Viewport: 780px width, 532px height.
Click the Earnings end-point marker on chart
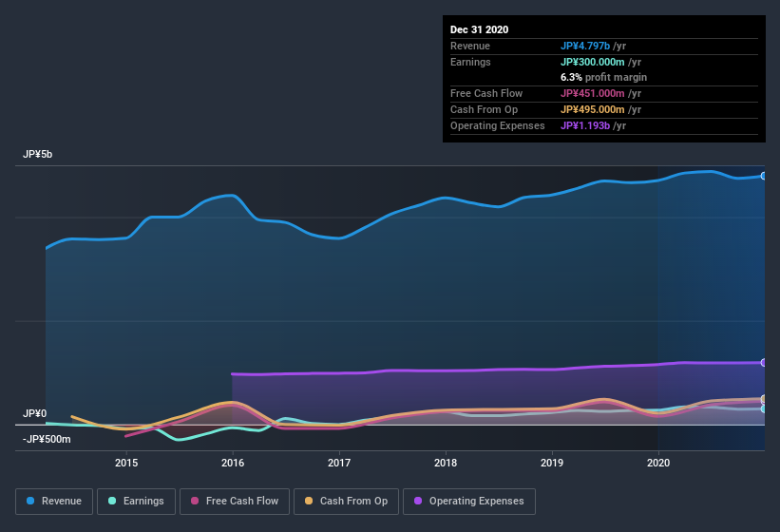click(764, 408)
